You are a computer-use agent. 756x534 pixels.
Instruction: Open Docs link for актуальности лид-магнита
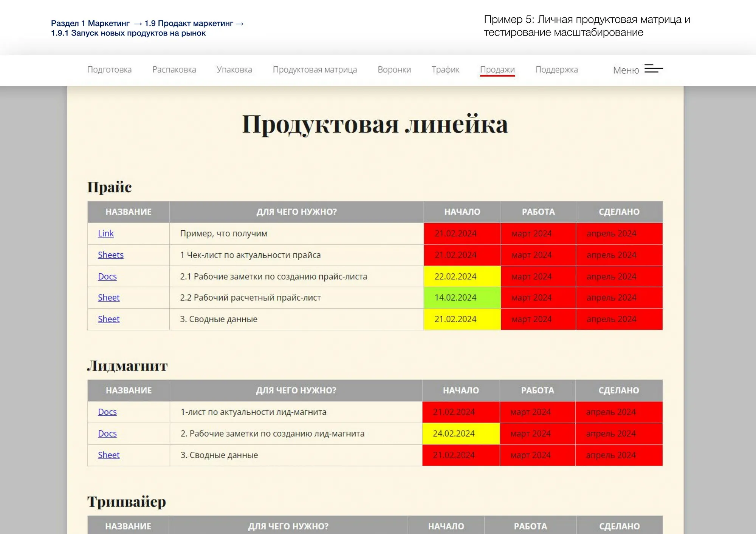(x=107, y=412)
